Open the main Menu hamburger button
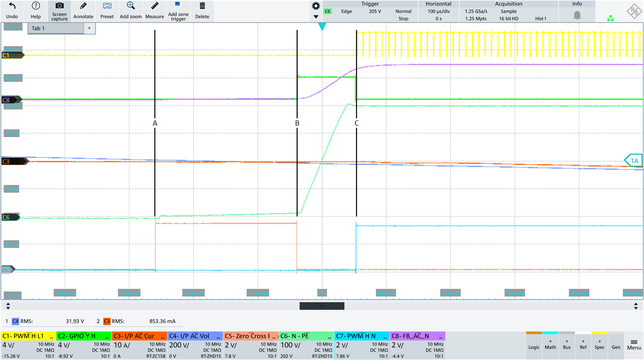Viewport: 644px width, 360px height. 634,344
